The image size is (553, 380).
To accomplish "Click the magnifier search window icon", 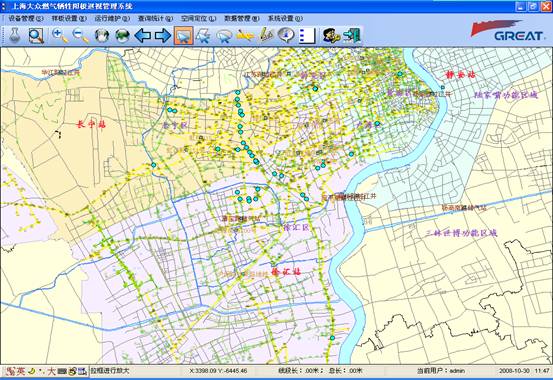I will tap(36, 36).
